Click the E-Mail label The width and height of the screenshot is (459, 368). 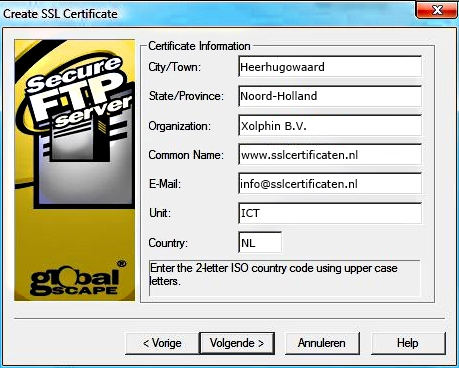165,184
